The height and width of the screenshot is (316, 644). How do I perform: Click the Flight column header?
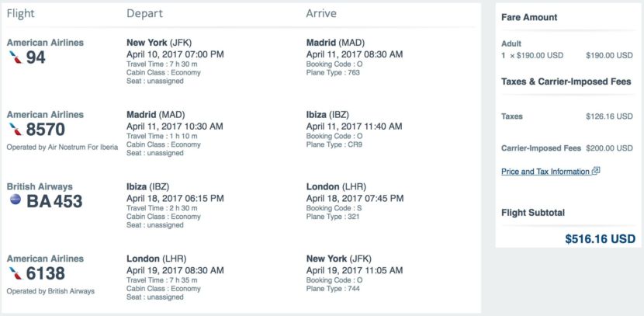point(20,13)
